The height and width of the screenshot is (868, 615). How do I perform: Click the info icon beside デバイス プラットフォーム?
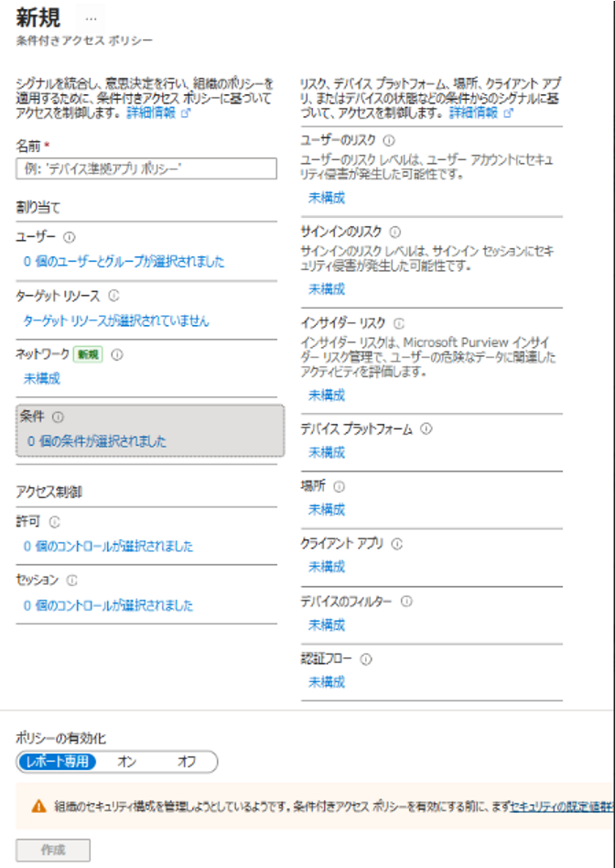tap(426, 429)
